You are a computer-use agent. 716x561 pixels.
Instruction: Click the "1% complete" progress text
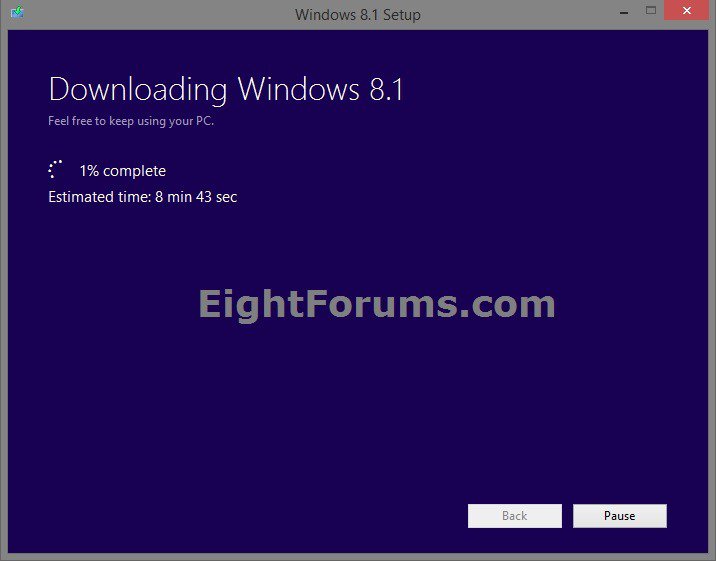pyautogui.click(x=122, y=171)
